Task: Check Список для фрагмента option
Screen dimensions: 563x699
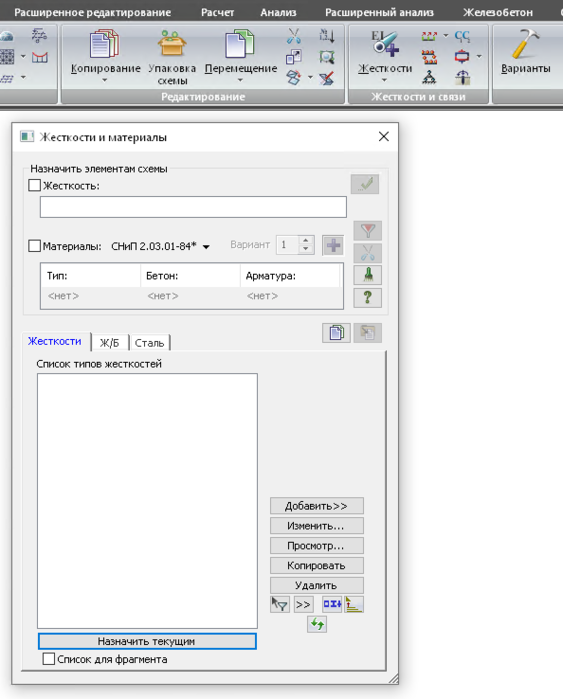Action: coord(49,659)
